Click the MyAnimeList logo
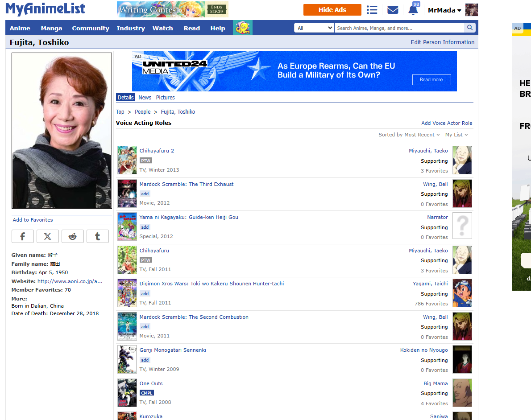This screenshot has height=420, width=531. (45, 9)
